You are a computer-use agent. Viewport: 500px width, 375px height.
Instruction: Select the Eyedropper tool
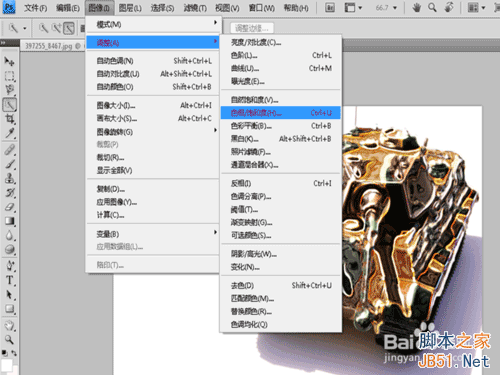[x=9, y=133]
